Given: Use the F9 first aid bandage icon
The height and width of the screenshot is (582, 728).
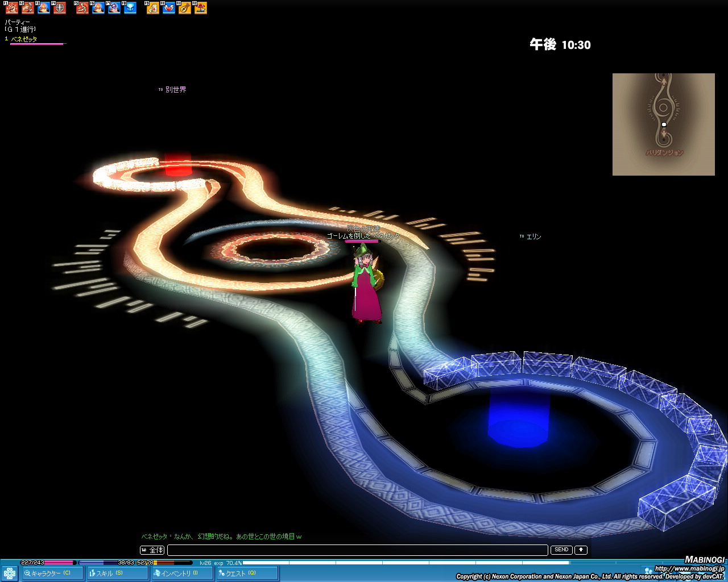Looking at the screenshot, I should [x=153, y=8].
